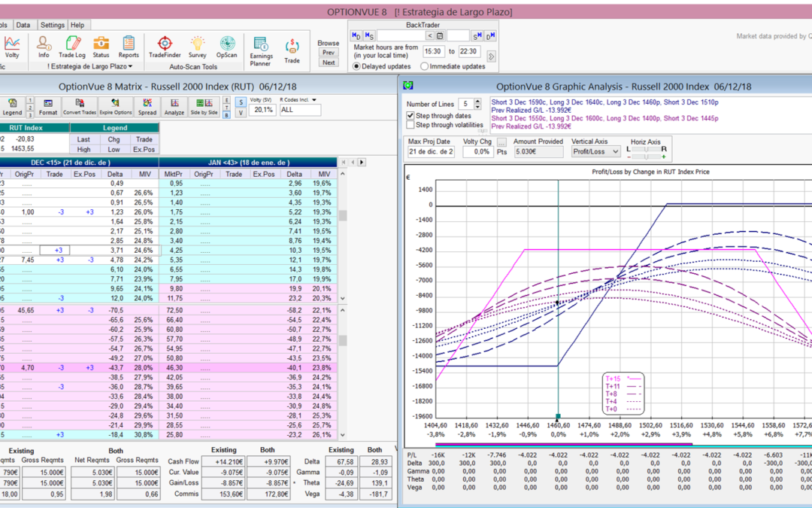Viewport: 812px width, 508px height.
Task: Move to next expiration with the right arrow
Action: pos(362,163)
